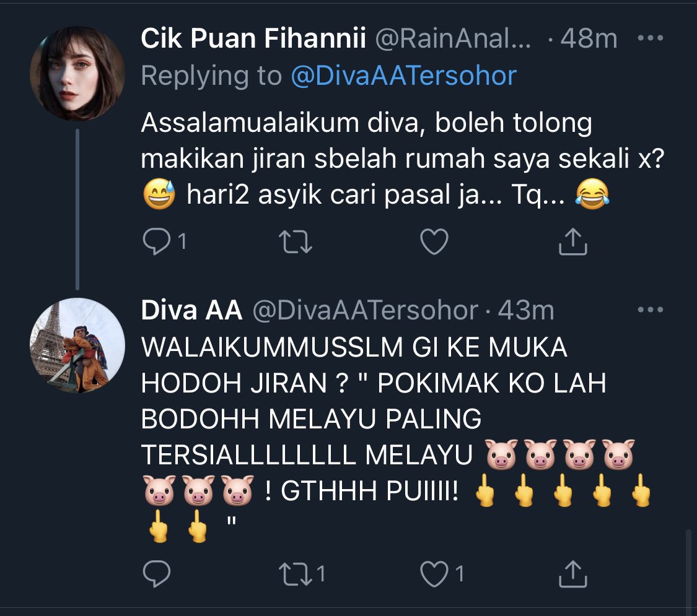Image resolution: width=697 pixels, height=616 pixels.
Task: Open the @RainAnal... handle
Action: (x=453, y=38)
